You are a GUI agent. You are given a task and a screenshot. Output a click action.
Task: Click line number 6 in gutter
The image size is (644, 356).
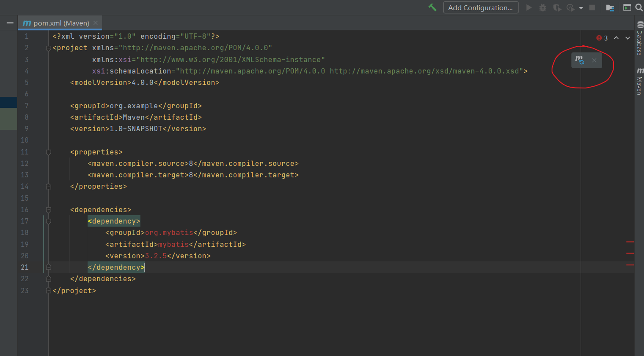26,94
